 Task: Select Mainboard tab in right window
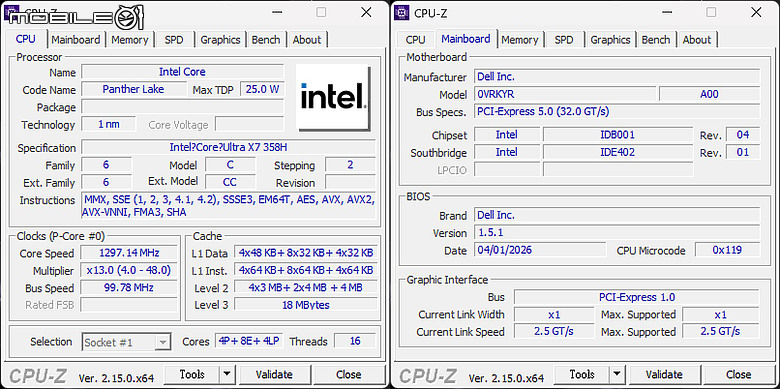(x=466, y=39)
